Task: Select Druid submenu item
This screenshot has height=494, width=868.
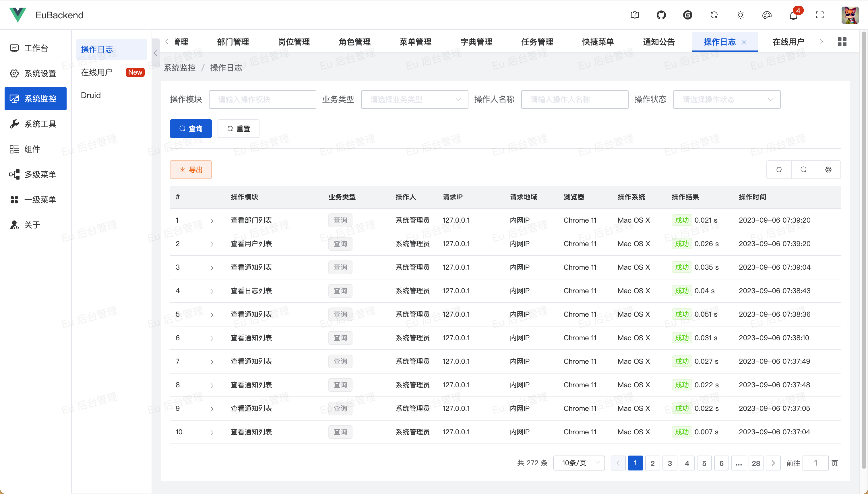Action: (x=111, y=95)
